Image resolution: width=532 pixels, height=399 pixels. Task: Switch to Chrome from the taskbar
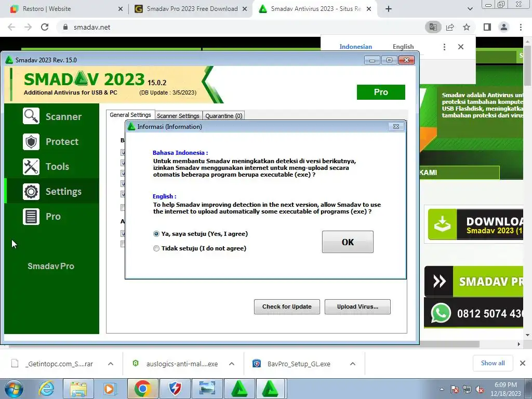(x=142, y=389)
